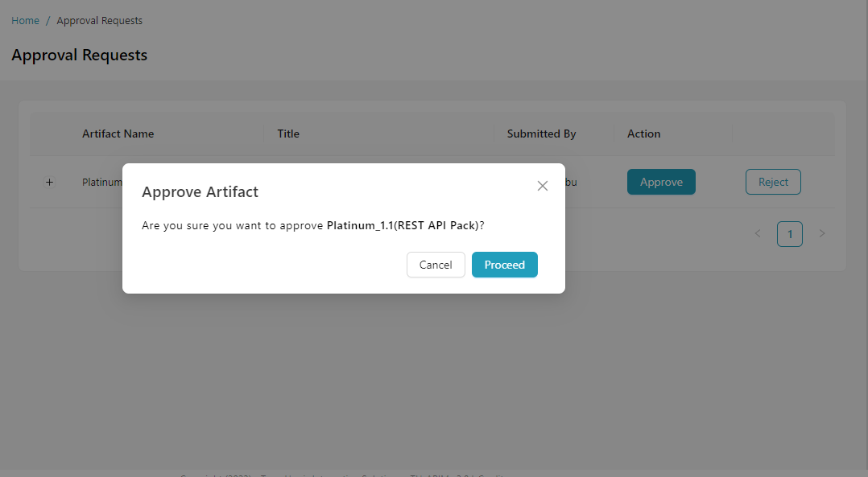
Task: Reject the Platinum artifact request
Action: point(772,182)
